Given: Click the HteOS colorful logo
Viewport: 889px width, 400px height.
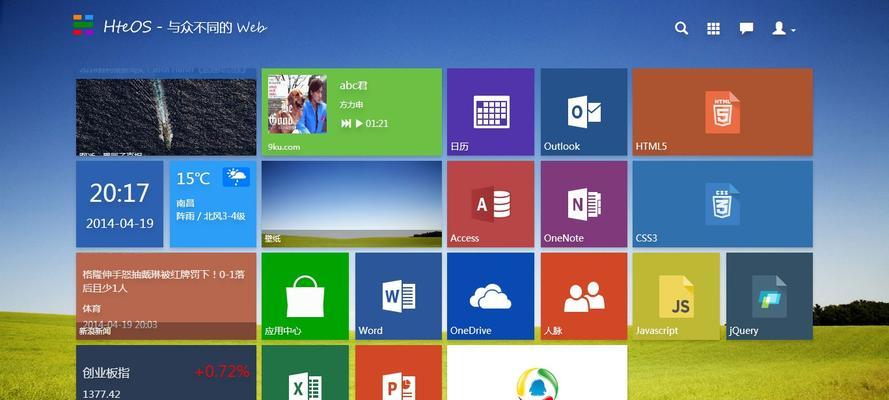Looking at the screenshot, I should coord(83,25).
